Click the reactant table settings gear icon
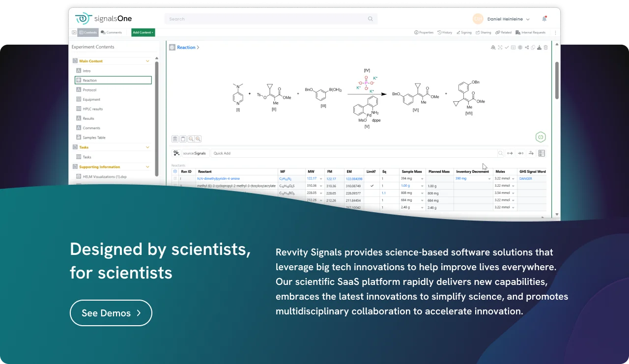629x364 pixels. tap(175, 171)
